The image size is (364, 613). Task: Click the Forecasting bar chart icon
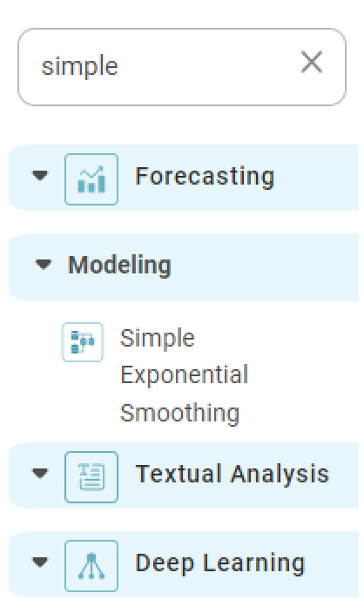click(x=91, y=179)
